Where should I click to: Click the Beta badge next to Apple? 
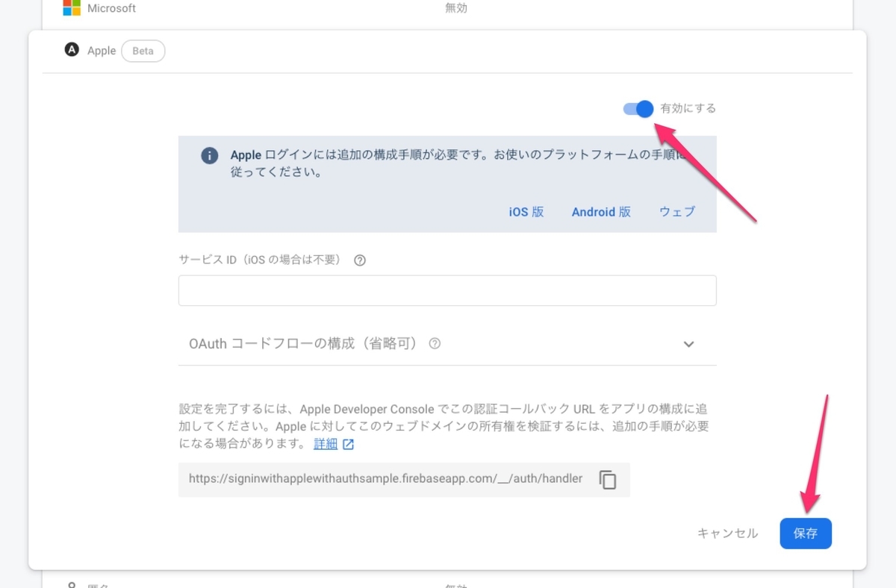point(143,51)
